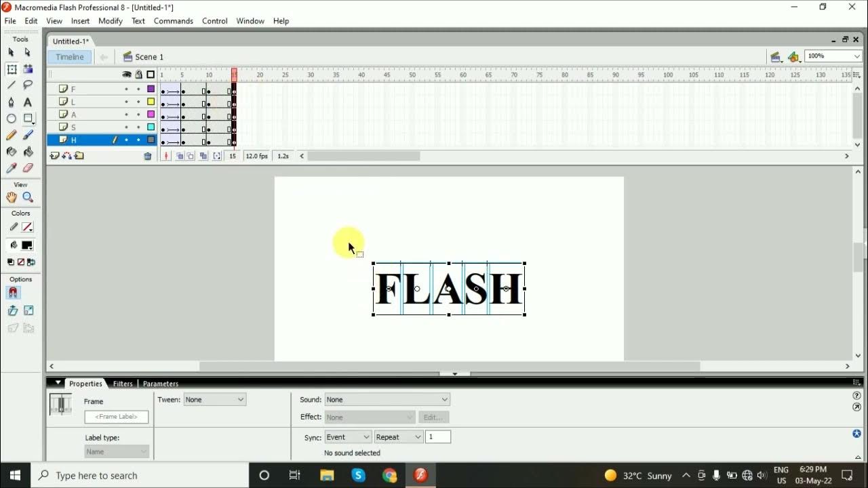
Task: Open the Sync Event dropdown
Action: pos(348,437)
